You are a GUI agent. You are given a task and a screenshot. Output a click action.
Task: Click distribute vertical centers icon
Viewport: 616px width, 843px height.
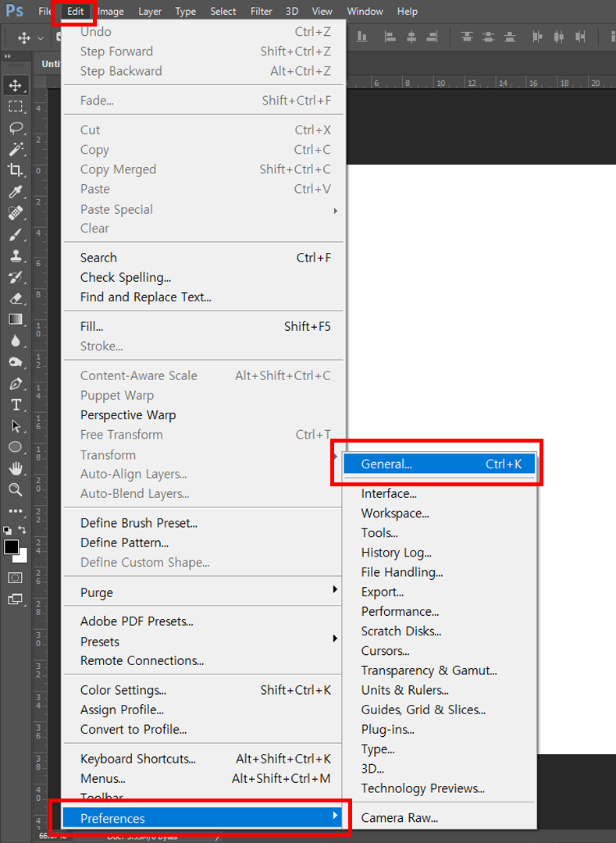(x=488, y=37)
